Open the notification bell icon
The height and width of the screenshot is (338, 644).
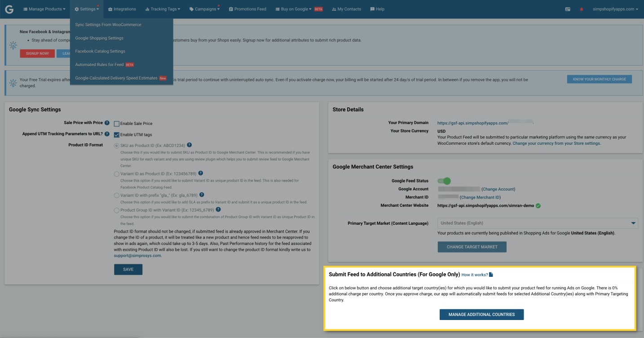582,9
